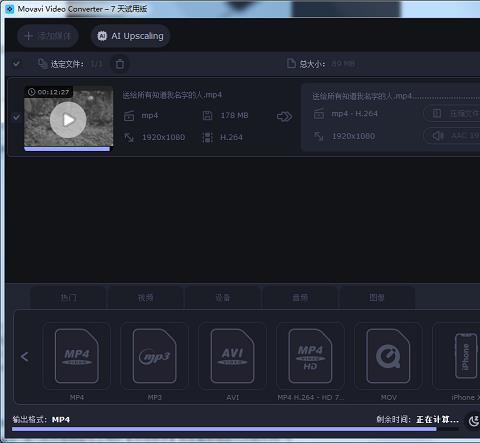Click the file size disk icon beside 178 MB
The width and height of the screenshot is (480, 443).
point(207,116)
